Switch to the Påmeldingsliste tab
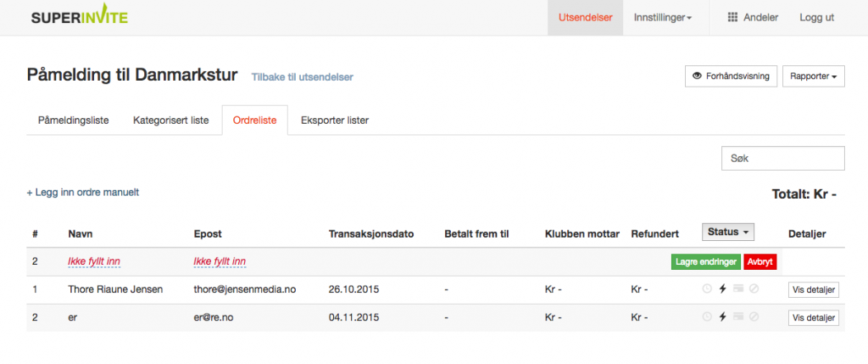The height and width of the screenshot is (364, 868). click(x=73, y=120)
